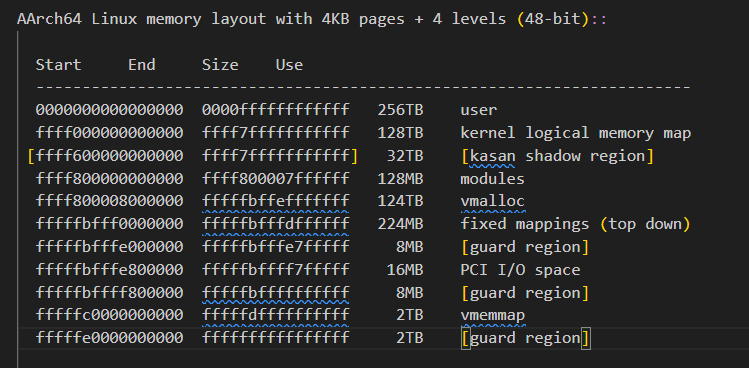Viewport: 749px width, 368px height.
Task: Click end address fffffdffffffffff
Action: coord(276,315)
